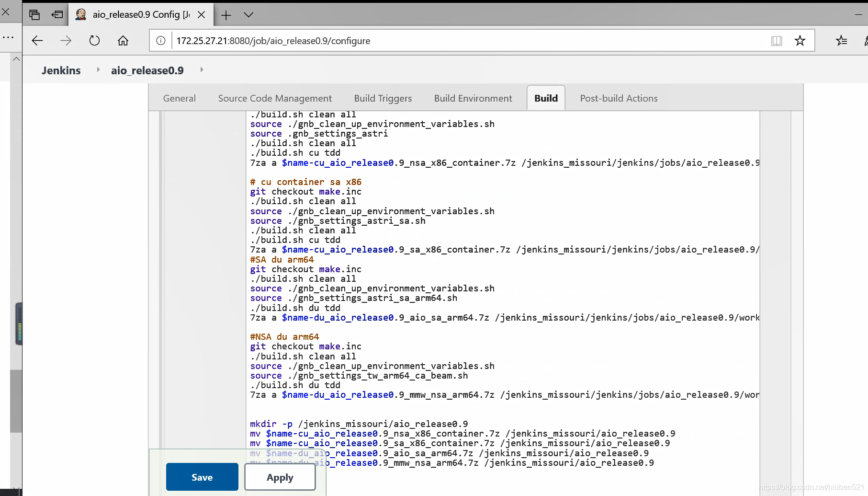Switch to Post-build Actions tab
Viewport: 868px width, 496px height.
click(619, 98)
